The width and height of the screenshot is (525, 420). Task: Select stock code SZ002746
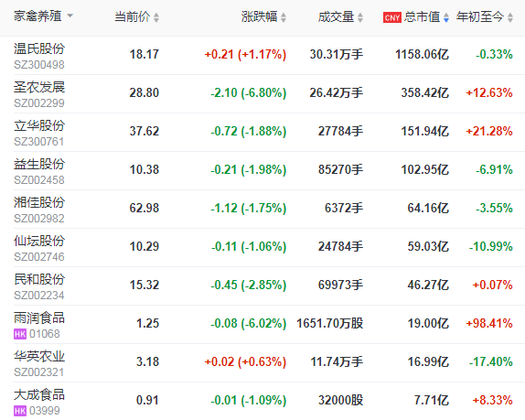click(x=38, y=257)
